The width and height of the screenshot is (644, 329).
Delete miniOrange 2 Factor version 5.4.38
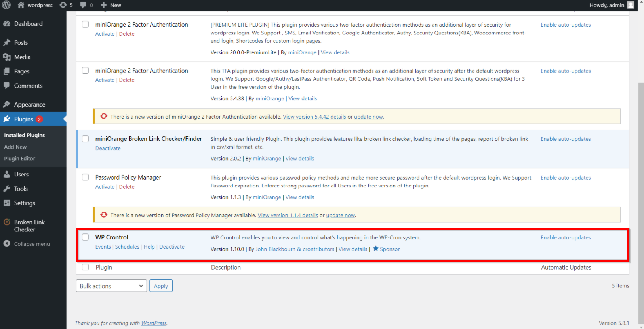[x=127, y=80]
